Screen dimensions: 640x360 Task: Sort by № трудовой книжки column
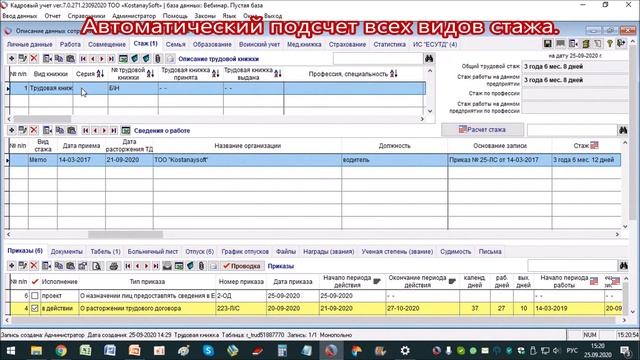tap(150, 74)
